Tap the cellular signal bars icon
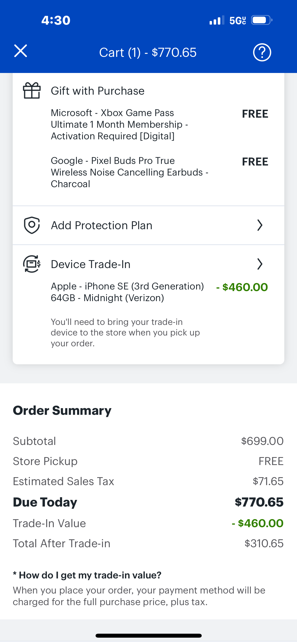This screenshot has width=297, height=644. 217,20
